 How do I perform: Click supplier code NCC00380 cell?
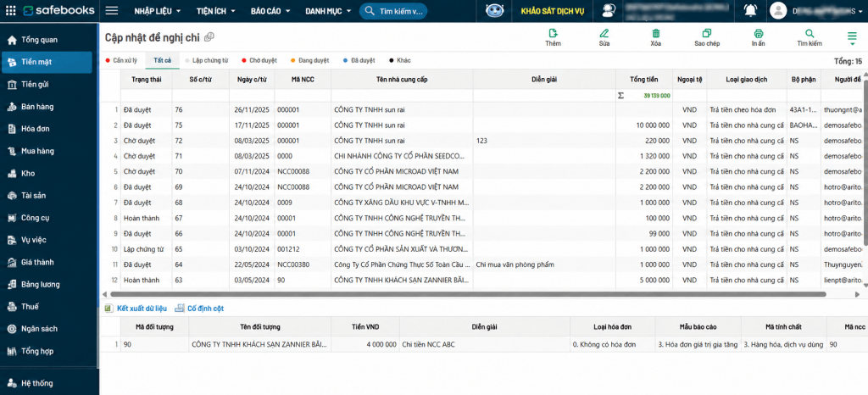pos(303,265)
